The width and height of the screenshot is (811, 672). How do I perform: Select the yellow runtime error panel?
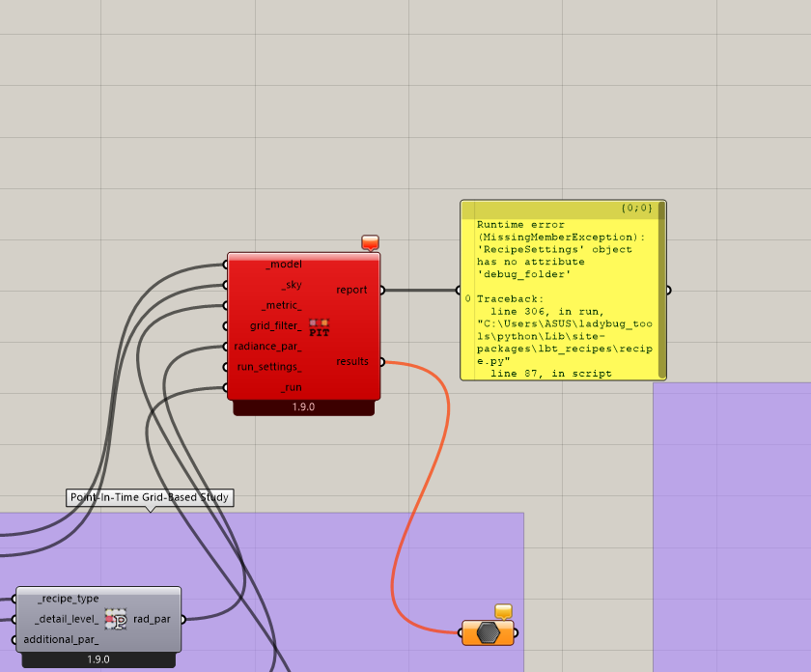562,290
